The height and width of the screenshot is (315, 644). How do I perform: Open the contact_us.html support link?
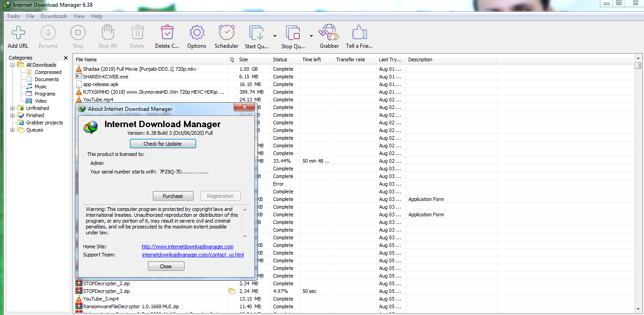point(193,255)
